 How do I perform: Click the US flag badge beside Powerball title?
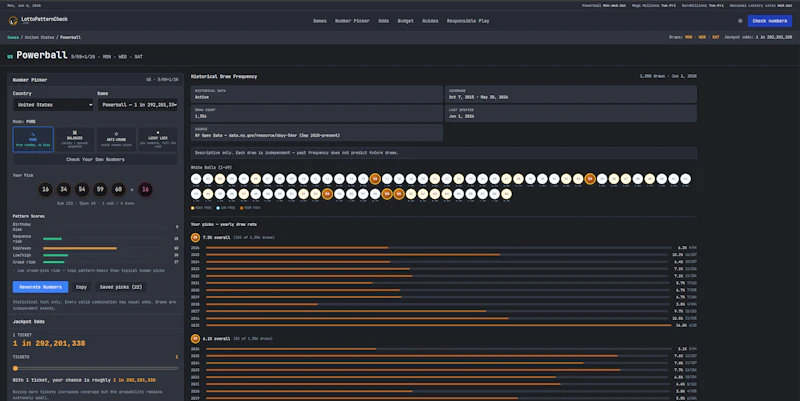(10, 57)
